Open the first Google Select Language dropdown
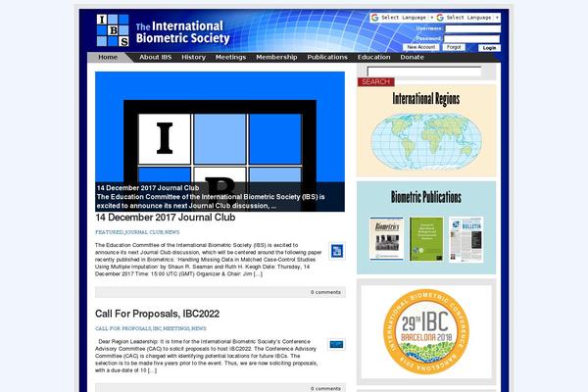The width and height of the screenshot is (588, 392). click(x=402, y=18)
